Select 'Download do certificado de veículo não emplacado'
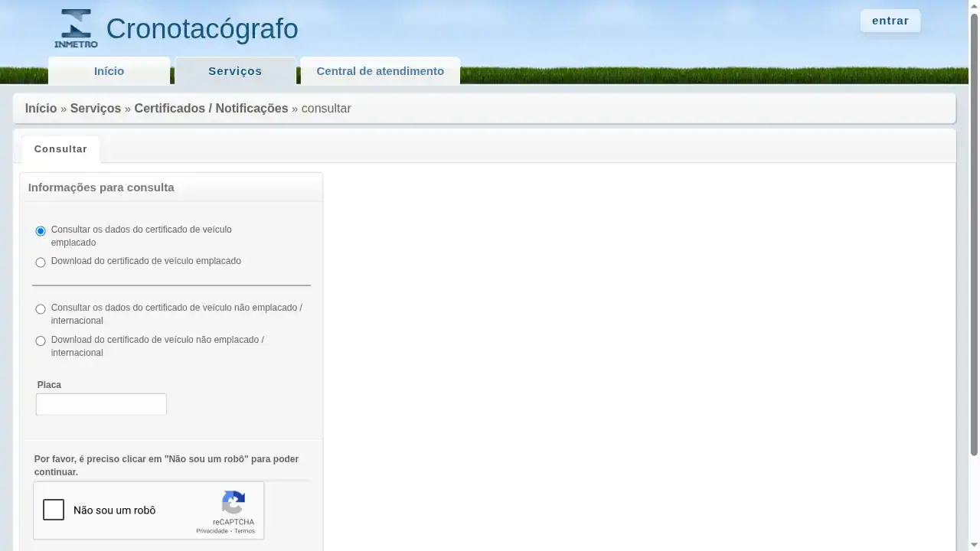This screenshot has width=980, height=551. 40,341
